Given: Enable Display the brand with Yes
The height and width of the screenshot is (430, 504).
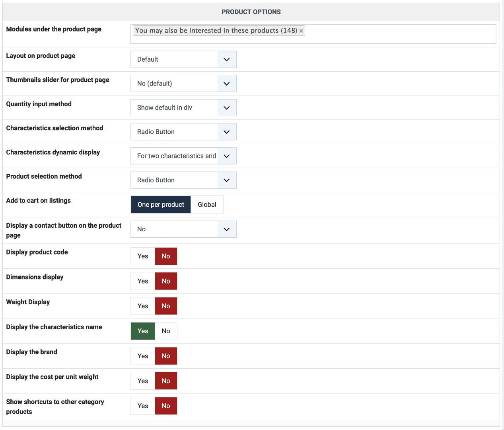Looking at the screenshot, I should pos(143,356).
